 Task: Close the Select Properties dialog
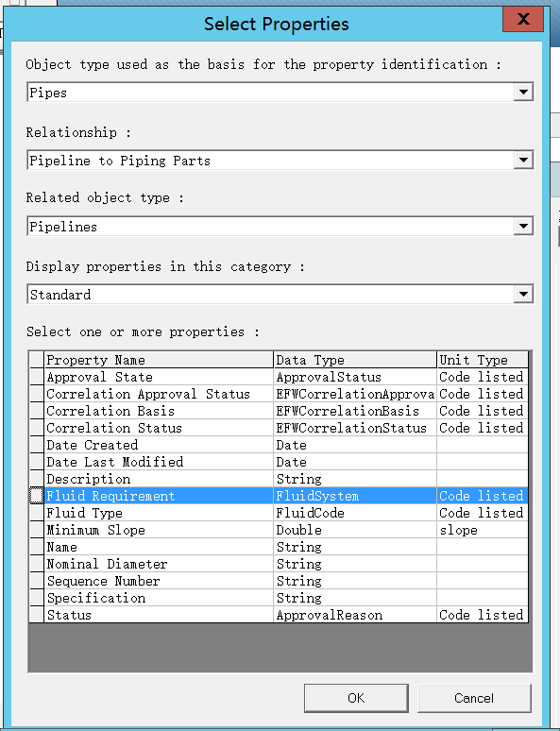(x=523, y=19)
